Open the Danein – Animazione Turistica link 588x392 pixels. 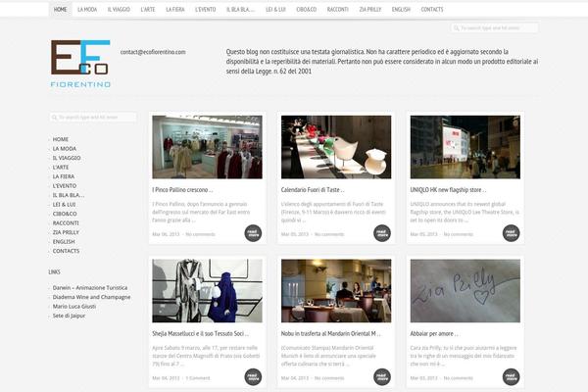pos(90,288)
